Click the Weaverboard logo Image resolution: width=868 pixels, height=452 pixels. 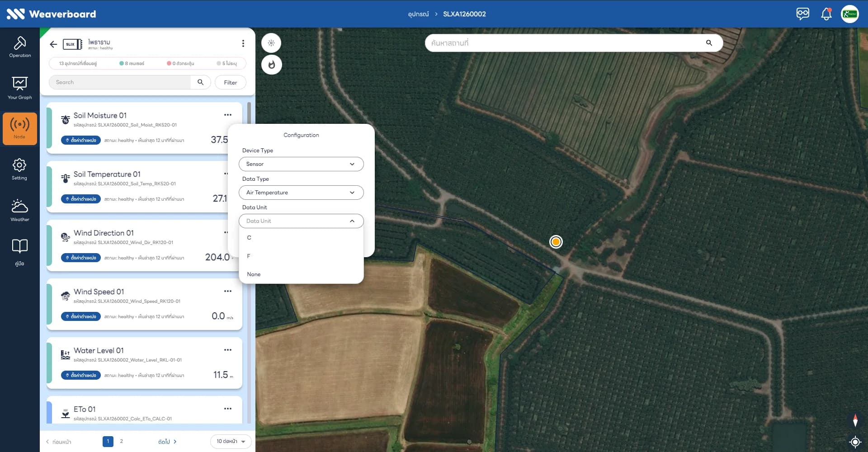51,14
